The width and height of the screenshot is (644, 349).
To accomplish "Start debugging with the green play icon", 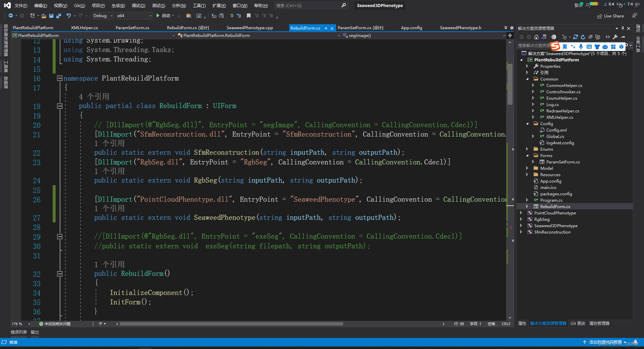I will (158, 16).
